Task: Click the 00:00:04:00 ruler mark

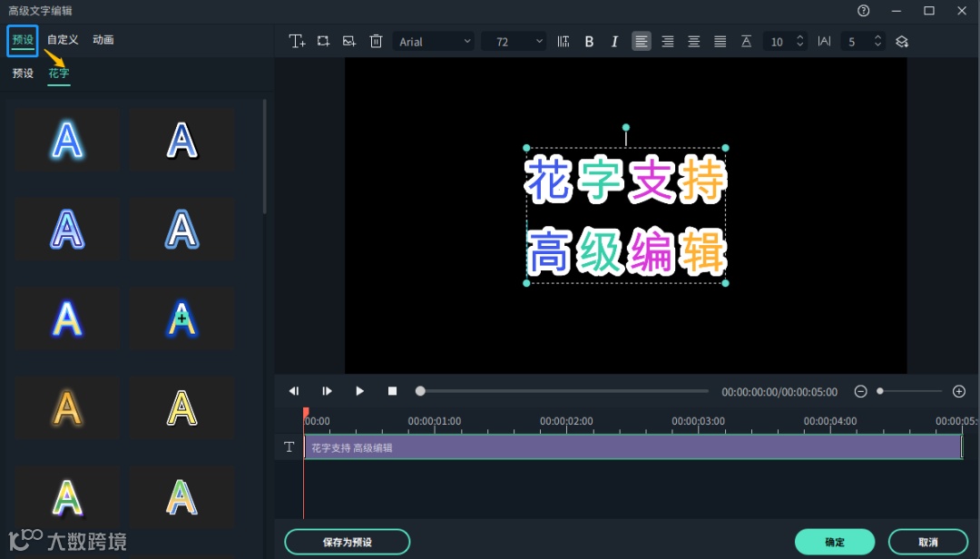Action: (x=830, y=421)
